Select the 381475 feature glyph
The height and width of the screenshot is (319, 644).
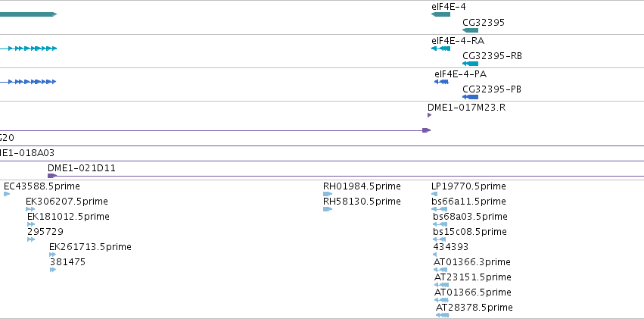53,270
